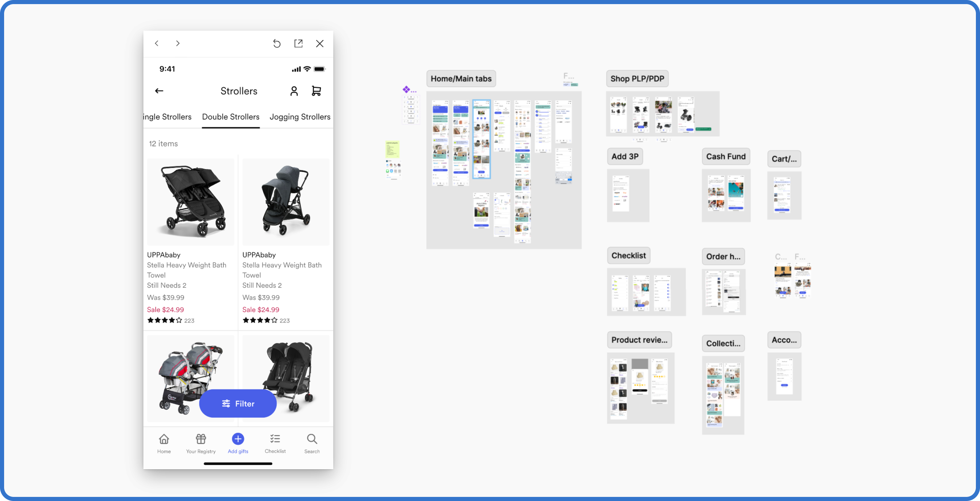This screenshot has height=501, width=980.
Task: Open first UPPAbaby double stroller image
Action: (191, 201)
